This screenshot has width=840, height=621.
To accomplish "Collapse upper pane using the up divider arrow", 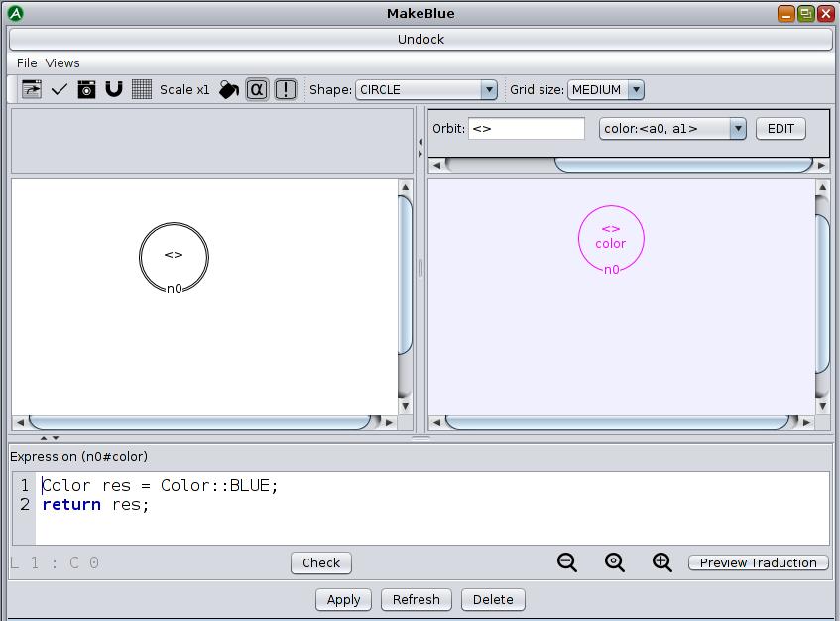I will tap(44, 438).
